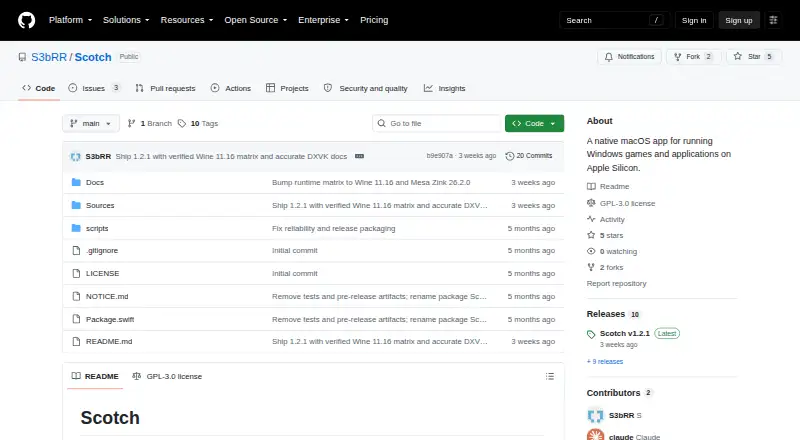Open the Package.swift file

pyautogui.click(x=110, y=320)
